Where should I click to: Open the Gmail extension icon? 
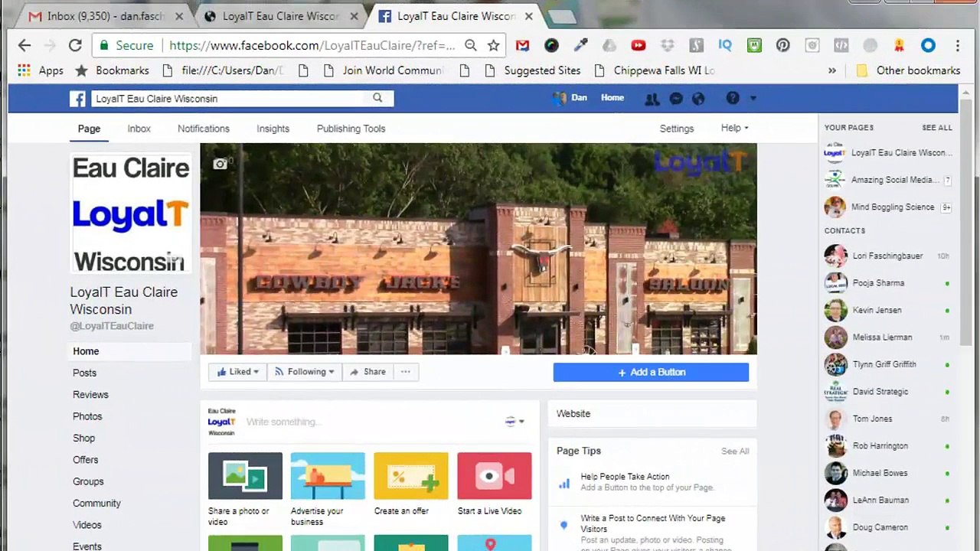pyautogui.click(x=522, y=45)
